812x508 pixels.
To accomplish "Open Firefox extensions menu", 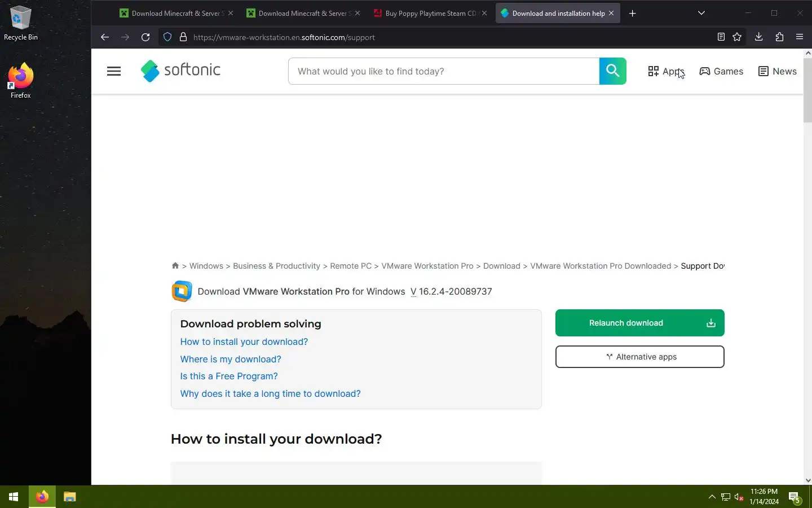I will pos(779,37).
